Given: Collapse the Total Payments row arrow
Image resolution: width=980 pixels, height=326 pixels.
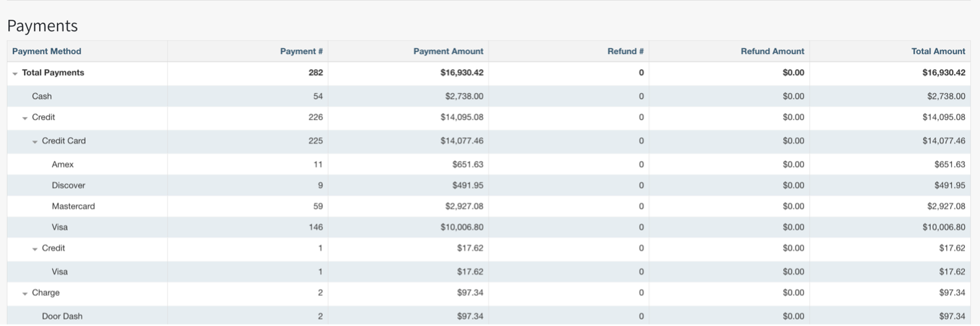Looking at the screenshot, I should point(15,73).
